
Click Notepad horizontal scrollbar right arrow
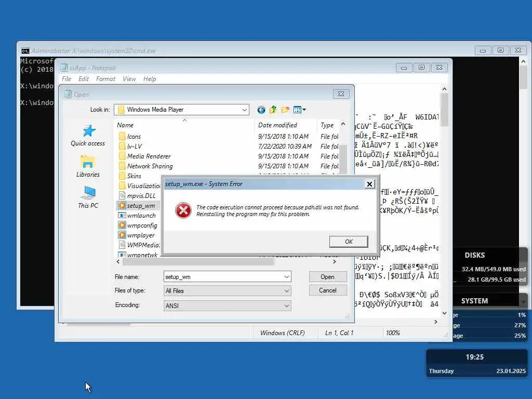pos(436,322)
